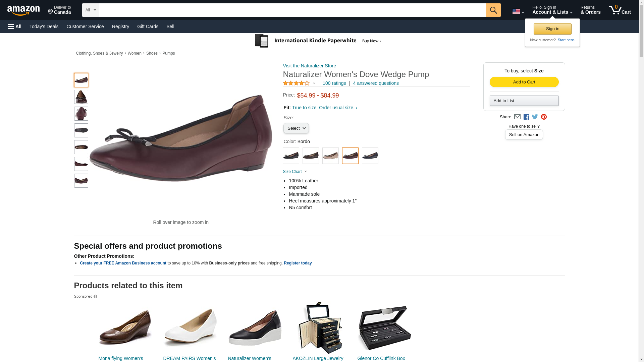This screenshot has width=644, height=362.
Task: Click the search magnifier button
Action: pyautogui.click(x=493, y=10)
